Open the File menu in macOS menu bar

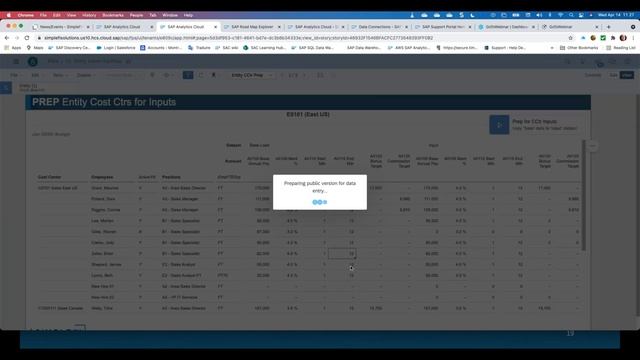(x=43, y=15)
